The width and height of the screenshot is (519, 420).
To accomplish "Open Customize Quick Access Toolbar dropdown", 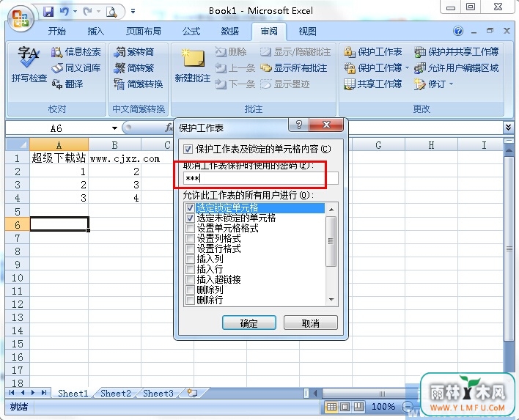I will click(x=133, y=12).
